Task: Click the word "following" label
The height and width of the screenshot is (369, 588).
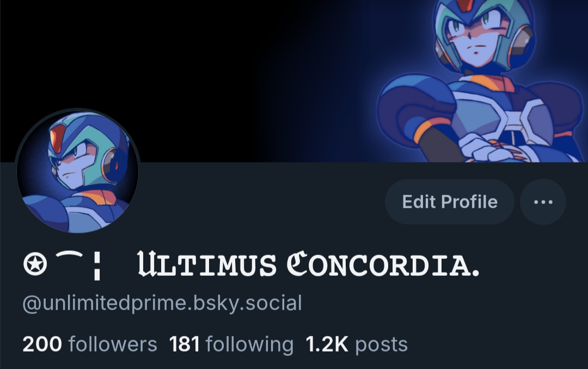Action: tap(249, 345)
